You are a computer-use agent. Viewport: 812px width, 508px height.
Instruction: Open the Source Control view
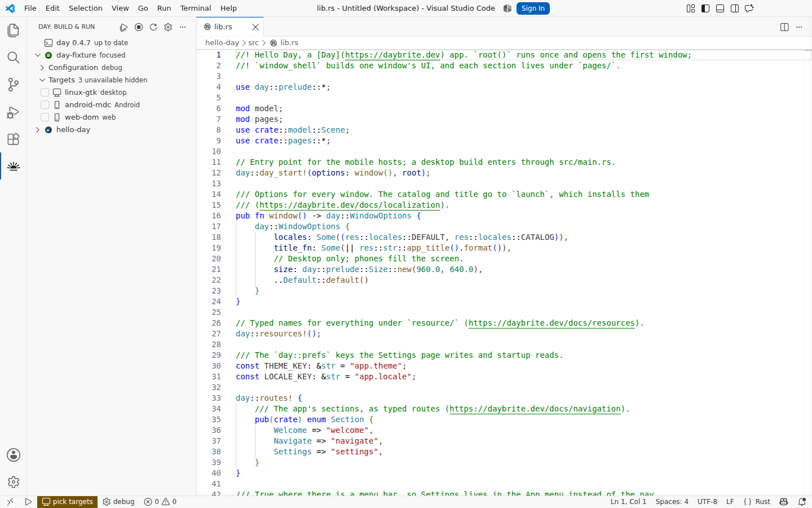[x=13, y=85]
